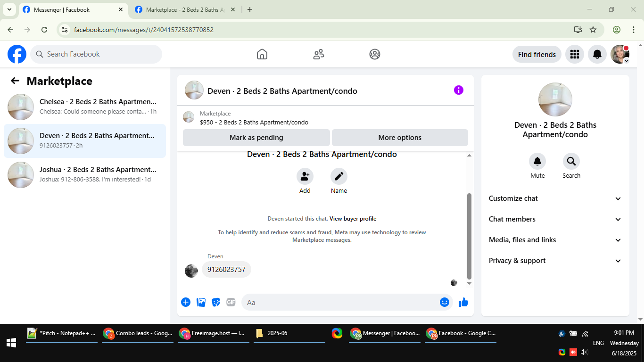Send a thumbs up like
644x362 pixels.
tap(463, 302)
